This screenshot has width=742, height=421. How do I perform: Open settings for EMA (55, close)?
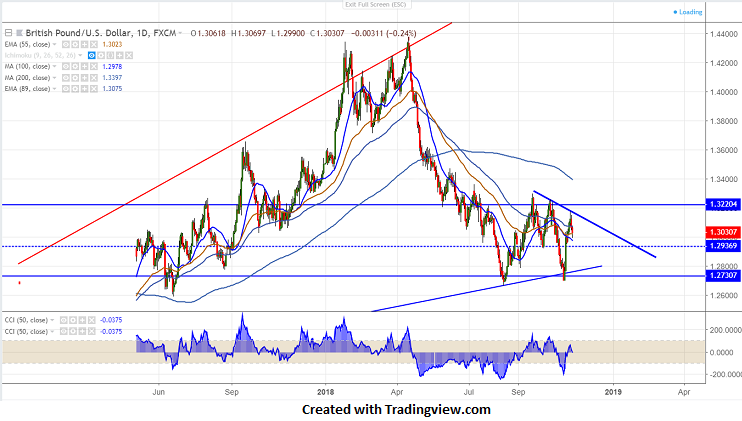(x=75, y=44)
